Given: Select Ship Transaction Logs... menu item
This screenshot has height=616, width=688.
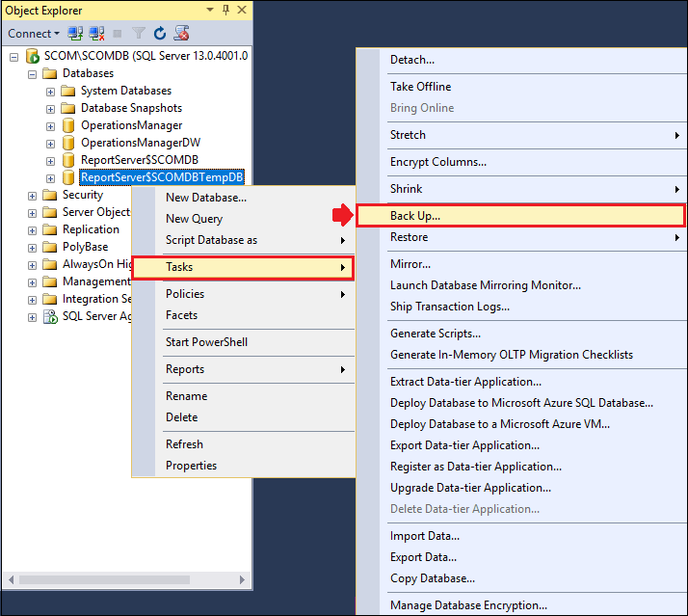Looking at the screenshot, I should point(521,307).
